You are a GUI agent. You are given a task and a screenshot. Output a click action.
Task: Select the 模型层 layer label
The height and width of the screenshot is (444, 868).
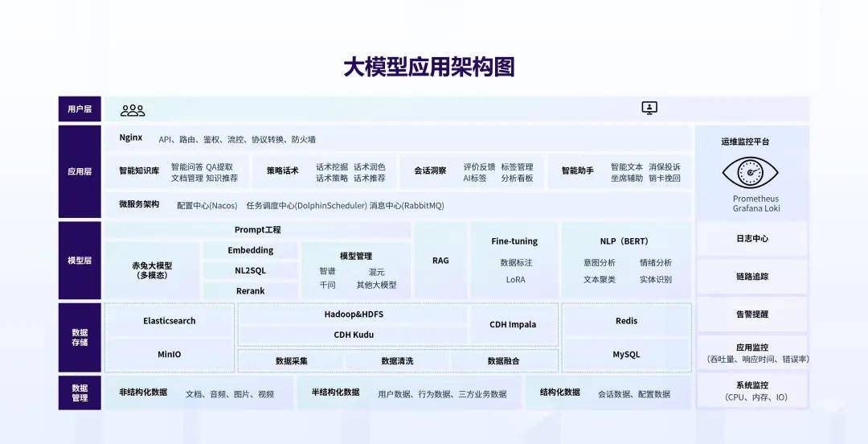(80, 261)
